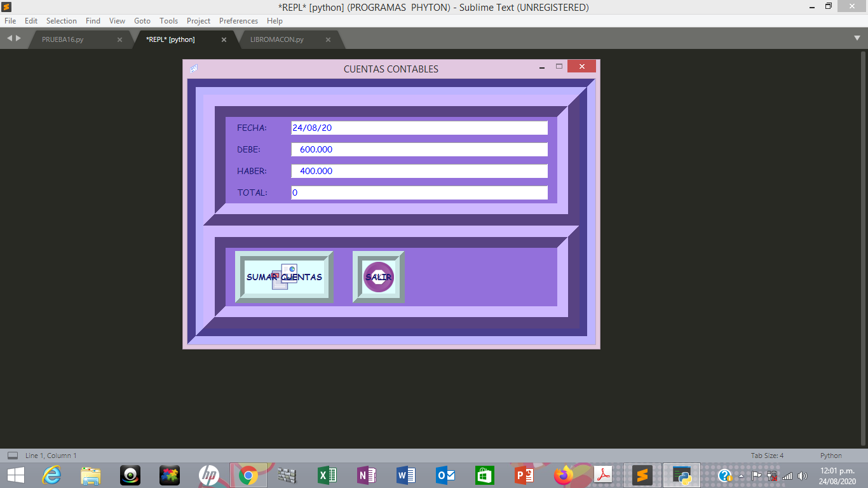Screen dimensions: 868x488
Task: Click into the DEBE entry field
Action: (419, 149)
